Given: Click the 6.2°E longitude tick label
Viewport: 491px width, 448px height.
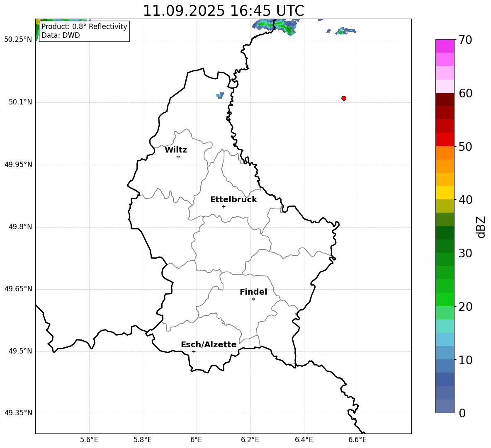Looking at the screenshot, I should 250,439.
